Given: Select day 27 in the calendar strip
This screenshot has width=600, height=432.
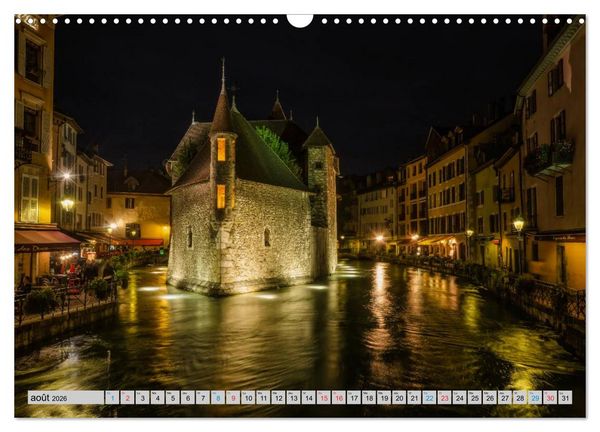Looking at the screenshot, I should tap(505, 398).
